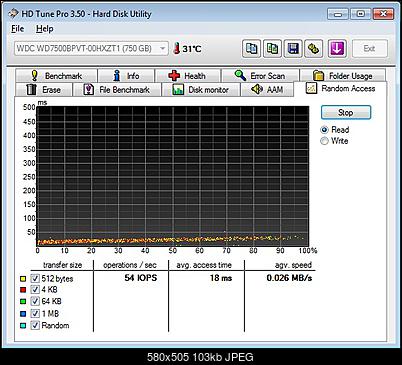This screenshot has height=365, width=402.
Task: Open the AAM tab
Action: coord(267,90)
